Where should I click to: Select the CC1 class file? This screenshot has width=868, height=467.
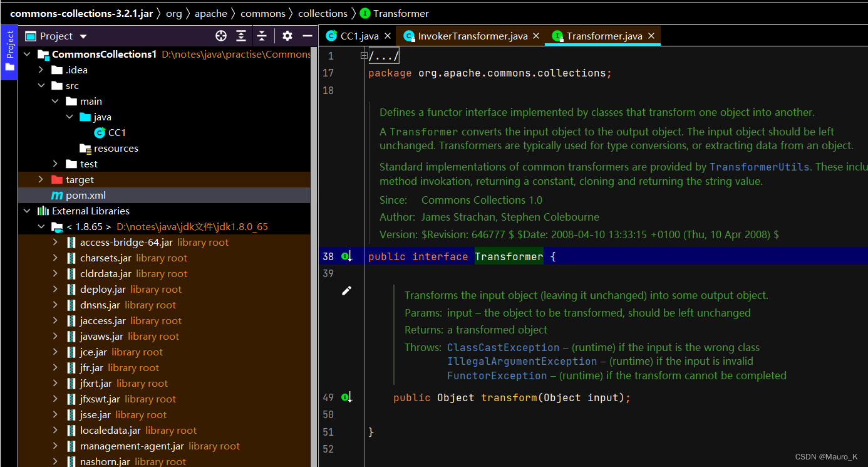(116, 133)
